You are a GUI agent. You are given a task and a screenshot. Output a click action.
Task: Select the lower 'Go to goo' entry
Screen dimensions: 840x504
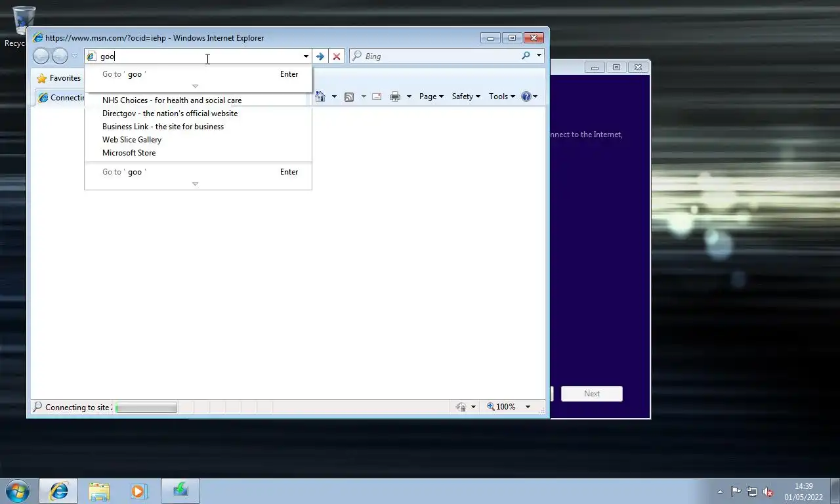coord(198,172)
